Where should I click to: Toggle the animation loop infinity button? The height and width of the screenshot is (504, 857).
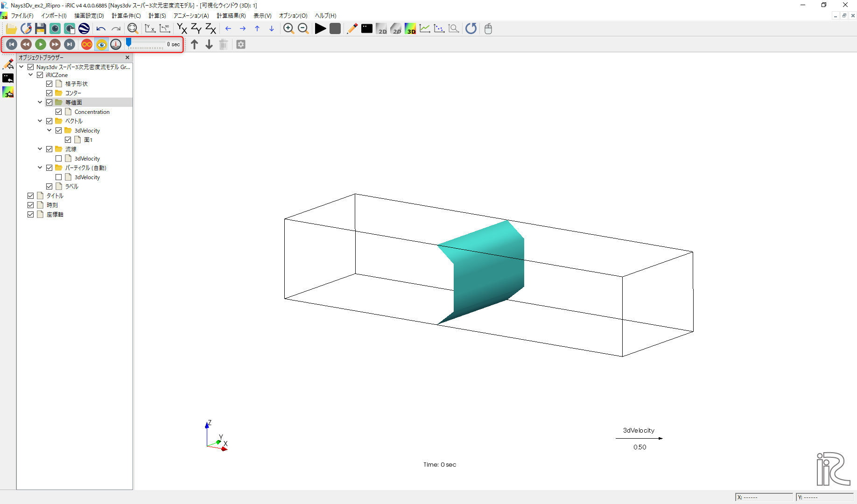pyautogui.click(x=87, y=44)
